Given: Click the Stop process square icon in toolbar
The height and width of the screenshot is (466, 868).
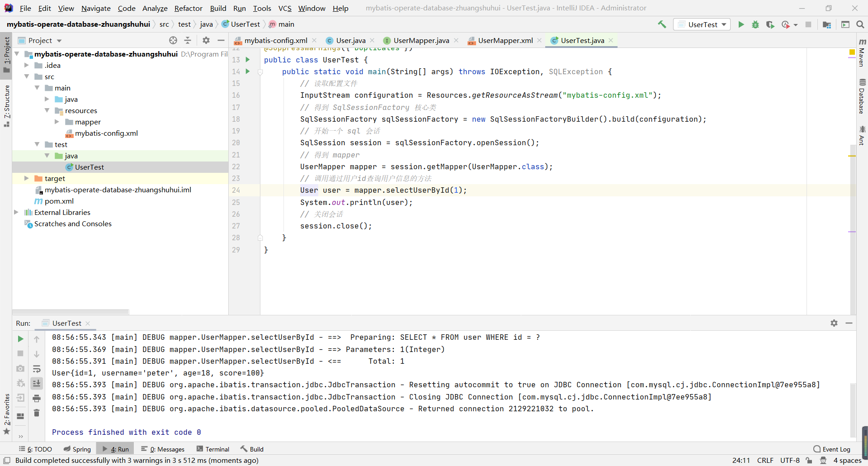Looking at the screenshot, I should pos(808,24).
